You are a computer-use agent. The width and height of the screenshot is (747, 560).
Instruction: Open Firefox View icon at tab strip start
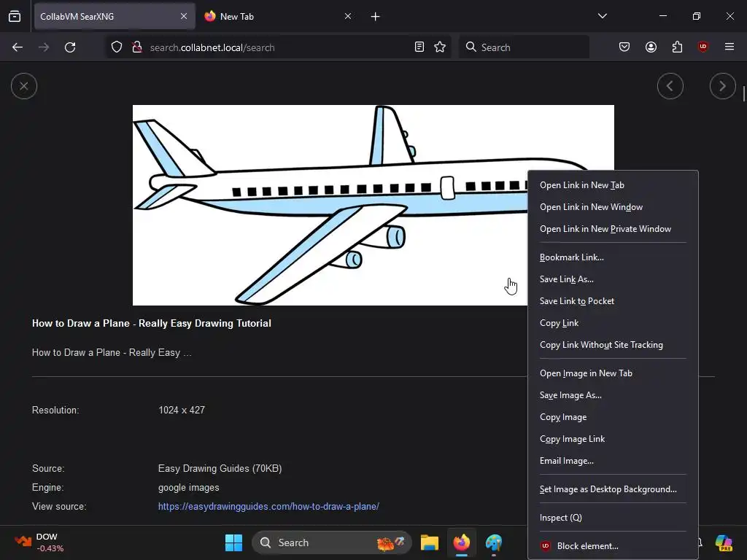coord(15,17)
